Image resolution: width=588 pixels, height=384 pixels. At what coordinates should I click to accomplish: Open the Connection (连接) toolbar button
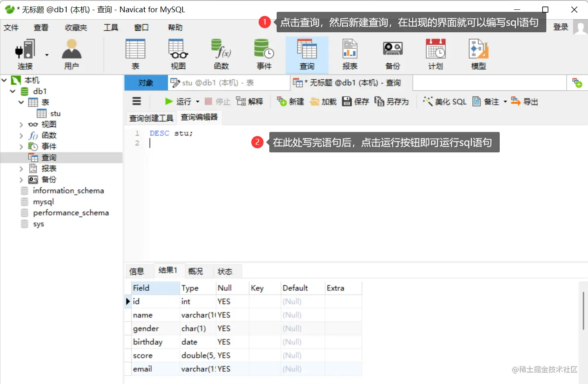click(x=25, y=54)
